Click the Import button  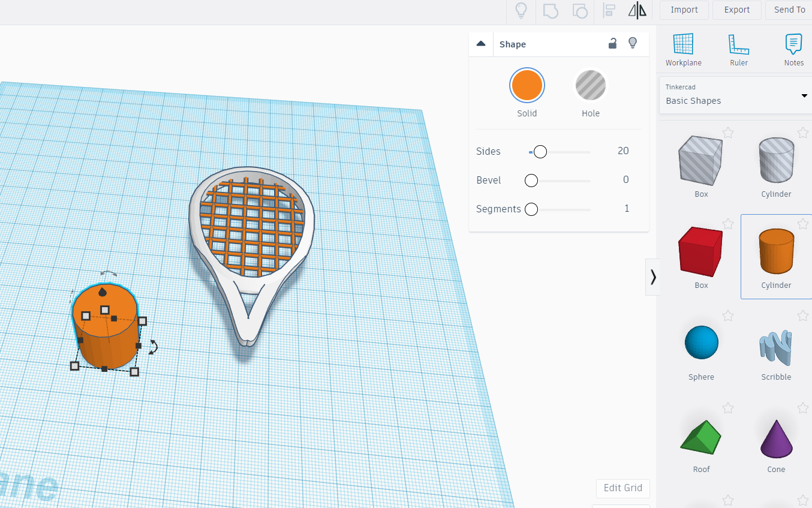coord(684,10)
